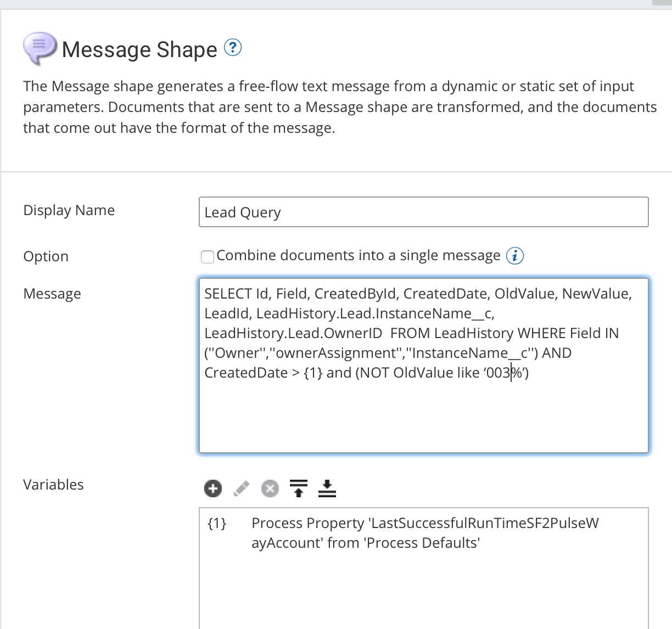Enable Combine documents into a single message
Image resolution: width=672 pixels, height=629 pixels.
208,257
